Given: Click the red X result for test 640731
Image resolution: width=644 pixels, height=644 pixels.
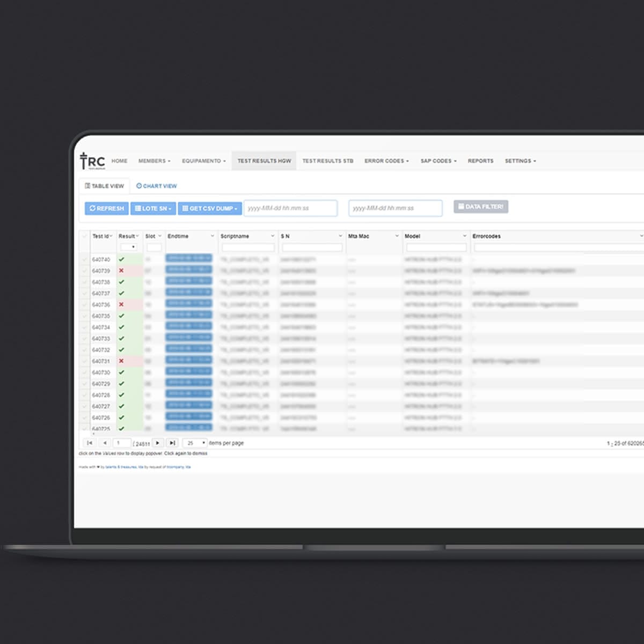Looking at the screenshot, I should pyautogui.click(x=121, y=361).
